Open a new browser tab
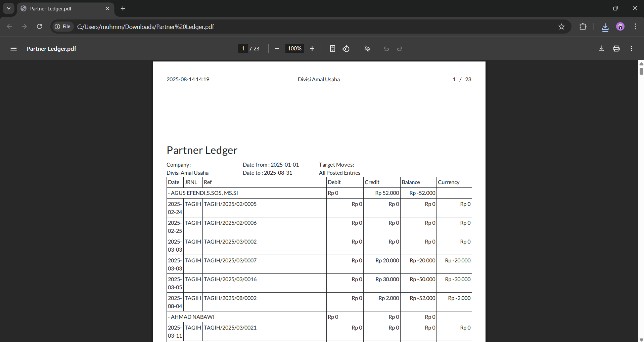 [x=123, y=8]
